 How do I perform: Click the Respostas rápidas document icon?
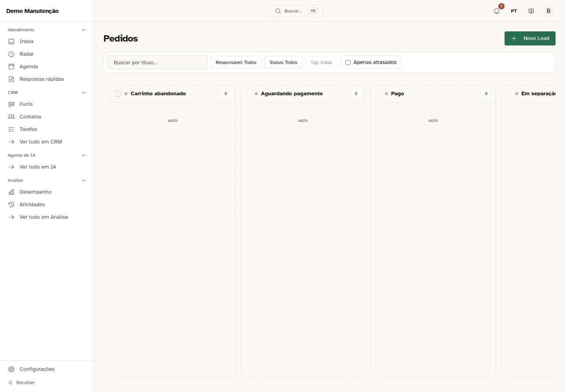11,79
